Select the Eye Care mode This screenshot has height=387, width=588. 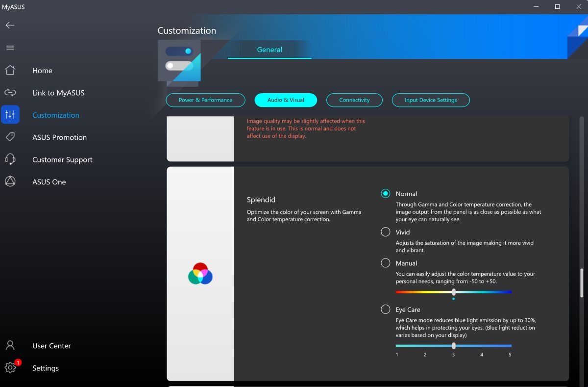386,310
